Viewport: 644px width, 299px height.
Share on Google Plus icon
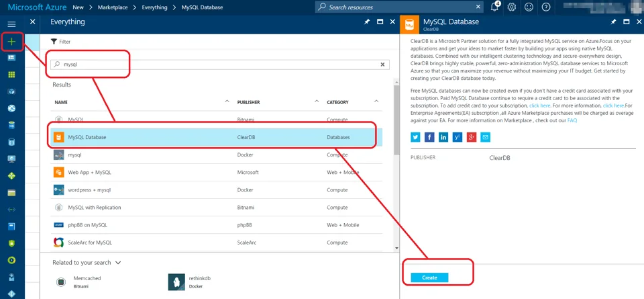coord(472,137)
